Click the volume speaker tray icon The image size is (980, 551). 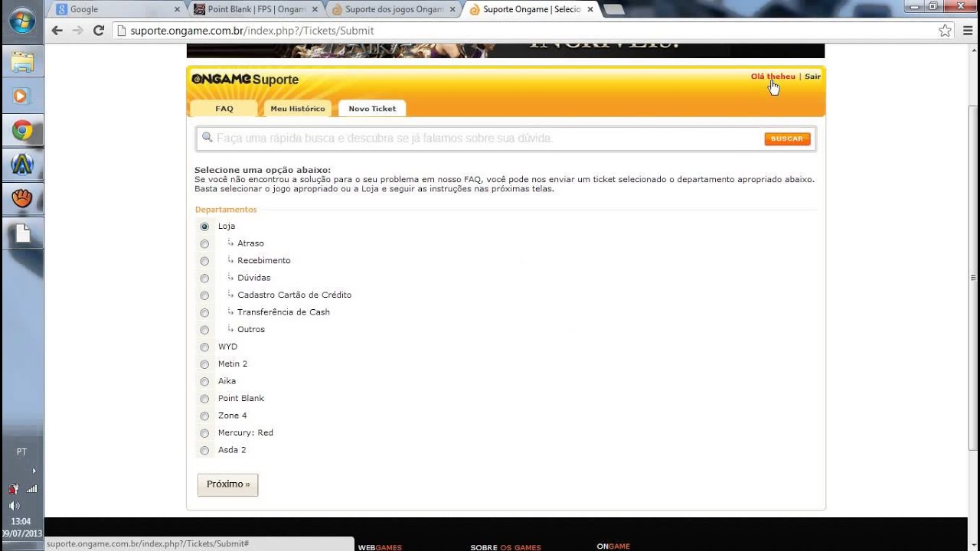coord(14,506)
